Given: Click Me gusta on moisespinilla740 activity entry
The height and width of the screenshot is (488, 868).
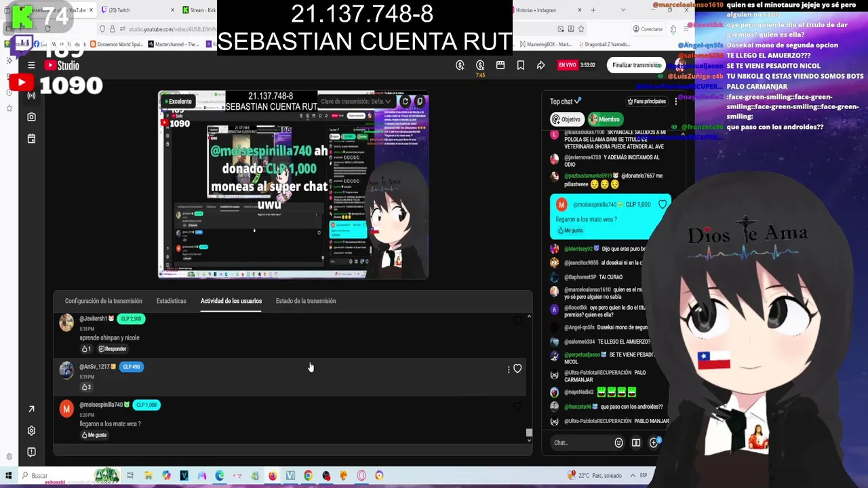Looking at the screenshot, I should pos(94,435).
